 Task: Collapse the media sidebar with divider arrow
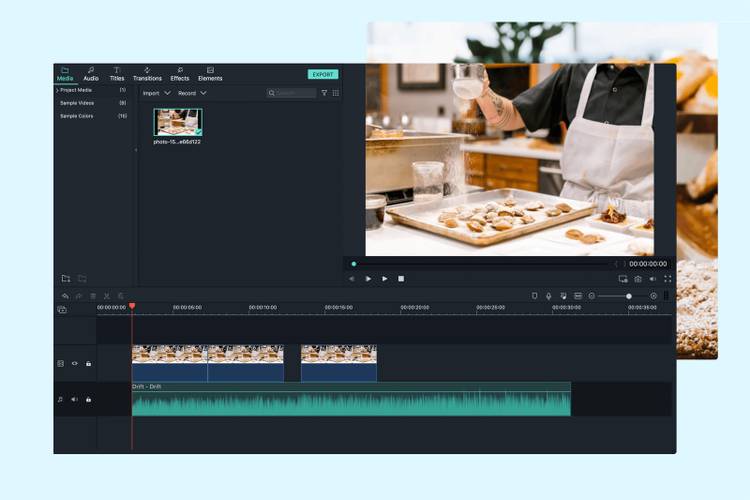pyautogui.click(x=136, y=150)
